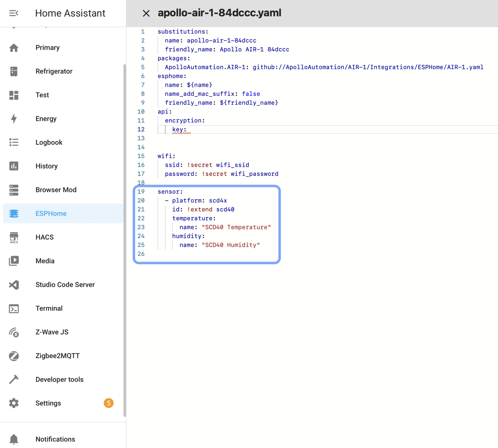
Task: Click the Browser Mod server icon
Action: click(x=14, y=190)
